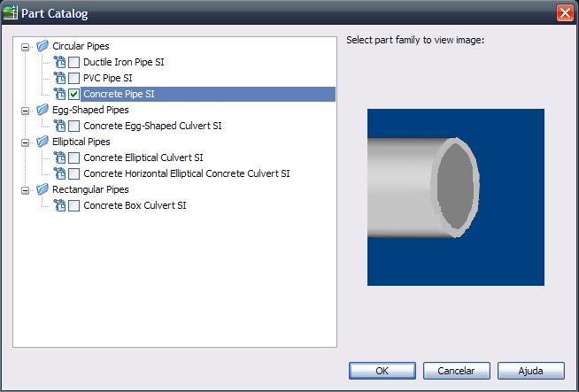The width and height of the screenshot is (579, 392).
Task: Collapse the Circular Pipes tree node
Action: coord(25,47)
